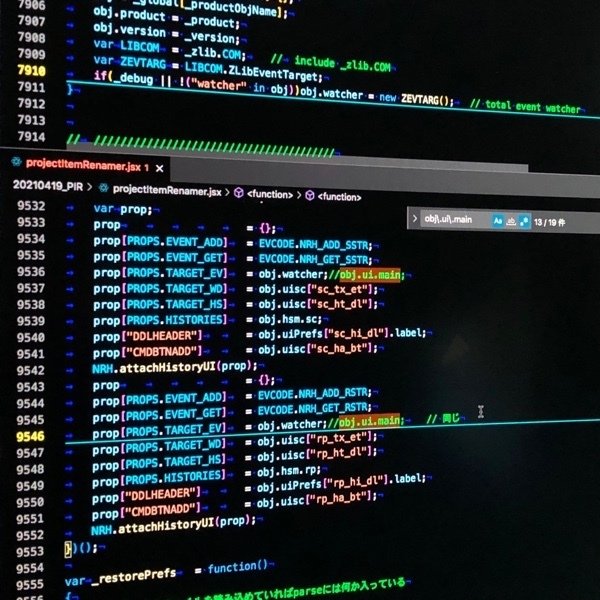The height and width of the screenshot is (600, 600).
Task: Click the React file icon in breadcrumbs
Action: pos(103,188)
